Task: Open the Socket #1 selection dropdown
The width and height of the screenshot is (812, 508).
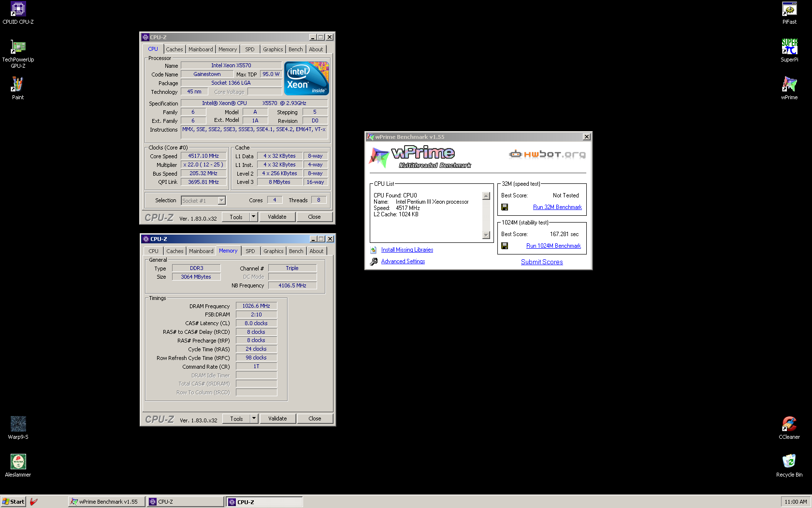Action: point(221,200)
